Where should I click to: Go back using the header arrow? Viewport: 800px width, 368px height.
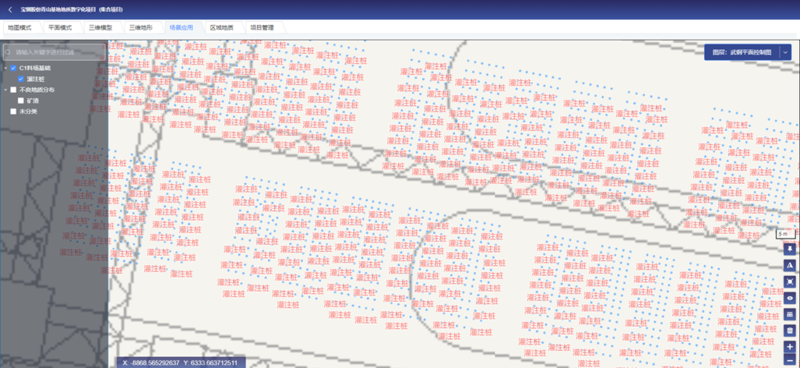10,10
